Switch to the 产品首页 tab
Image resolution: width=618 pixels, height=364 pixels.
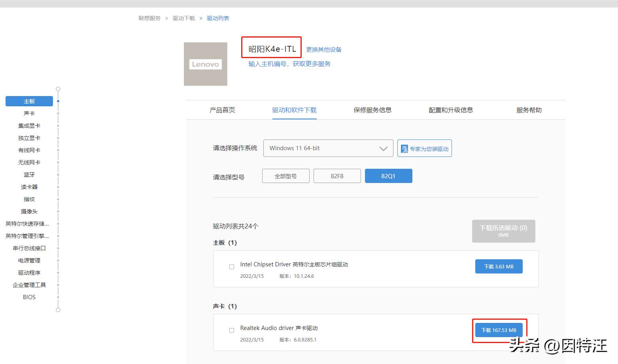coord(222,110)
